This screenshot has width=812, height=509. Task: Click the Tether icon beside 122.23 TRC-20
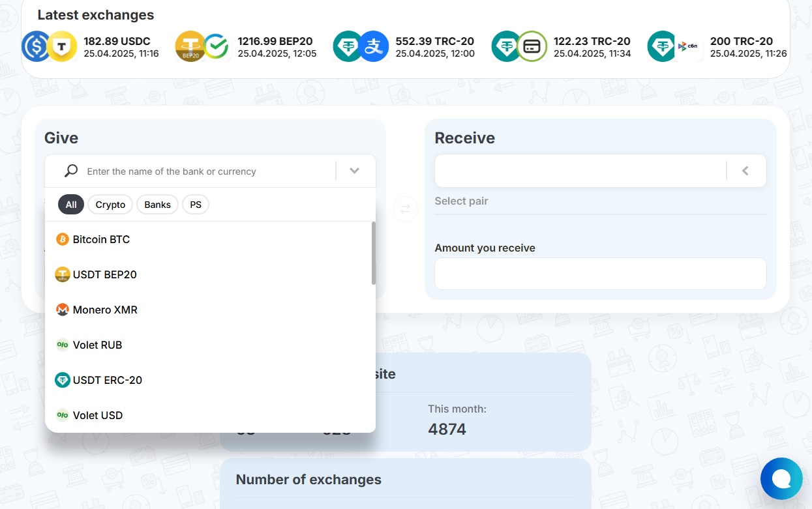[507, 47]
